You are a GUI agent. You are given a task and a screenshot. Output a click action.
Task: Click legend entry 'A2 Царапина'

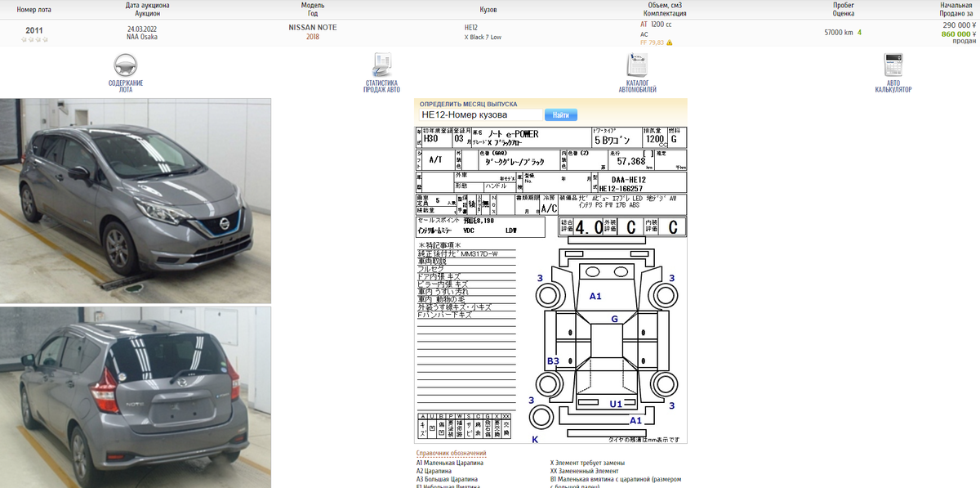[x=434, y=471]
